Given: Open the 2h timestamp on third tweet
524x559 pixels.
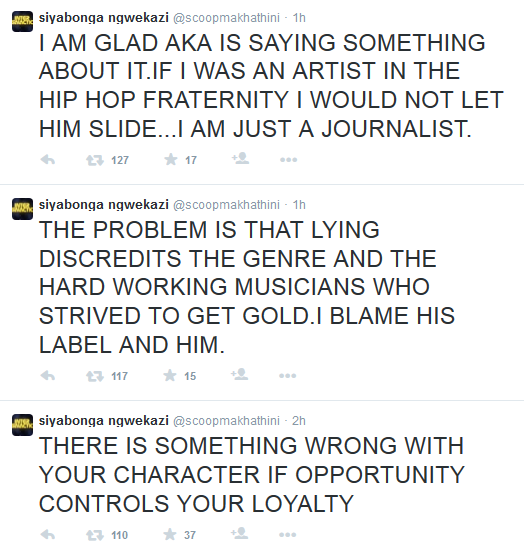Looking at the screenshot, I should coord(299,421).
